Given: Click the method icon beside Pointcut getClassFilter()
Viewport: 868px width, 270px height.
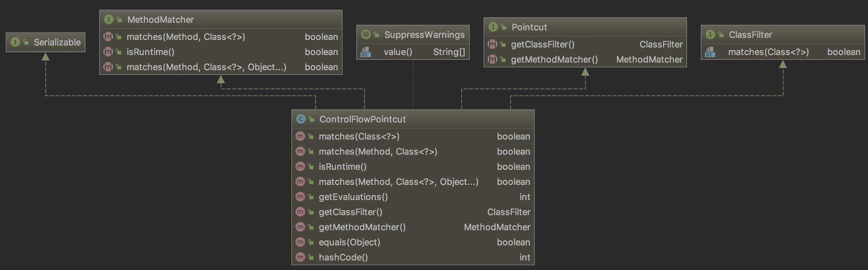Looking at the screenshot, I should point(492,44).
